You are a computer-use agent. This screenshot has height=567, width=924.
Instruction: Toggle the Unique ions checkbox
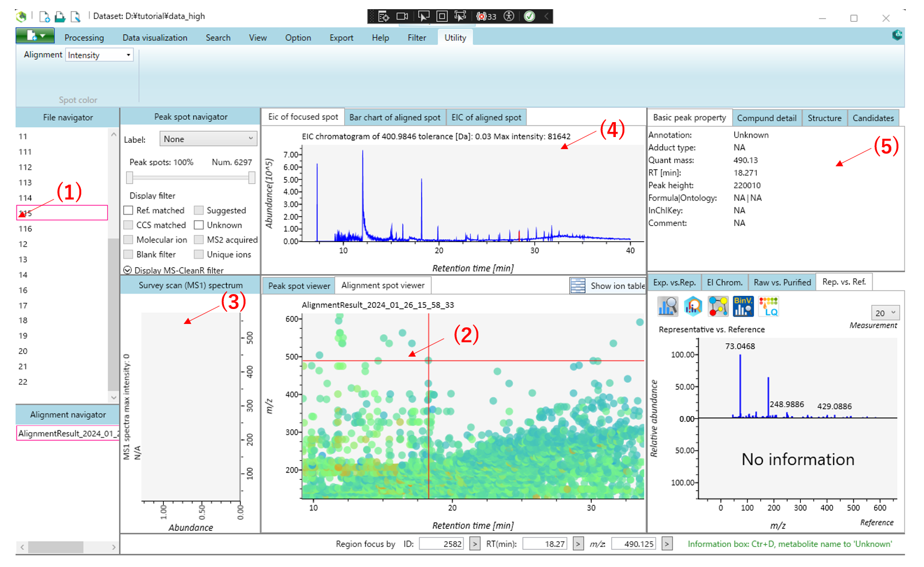[x=199, y=254]
